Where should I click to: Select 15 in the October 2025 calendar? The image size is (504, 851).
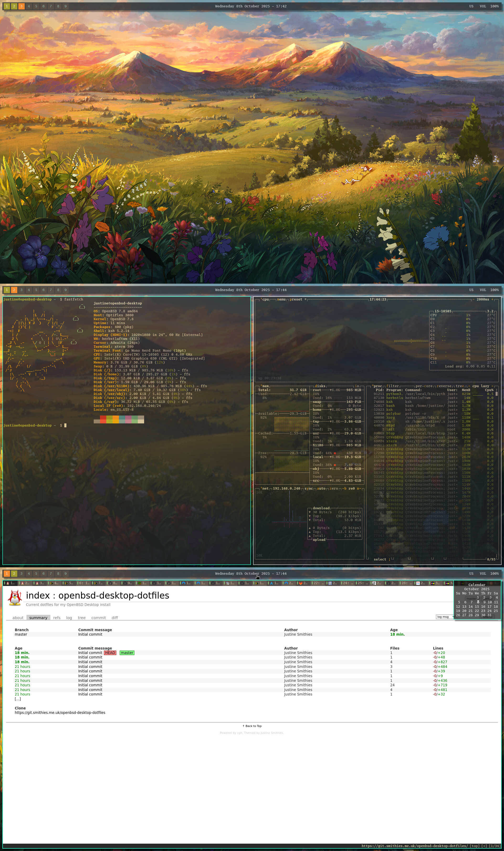pos(476,607)
